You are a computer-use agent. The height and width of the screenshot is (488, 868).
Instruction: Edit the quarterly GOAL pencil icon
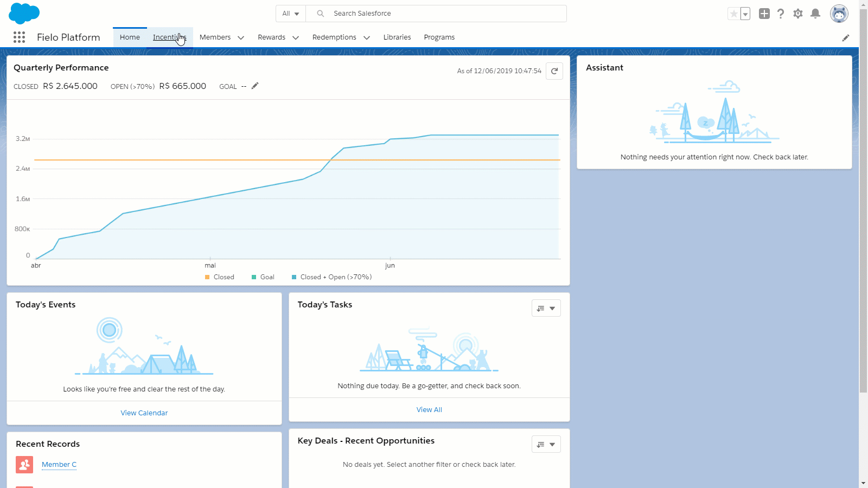[255, 86]
